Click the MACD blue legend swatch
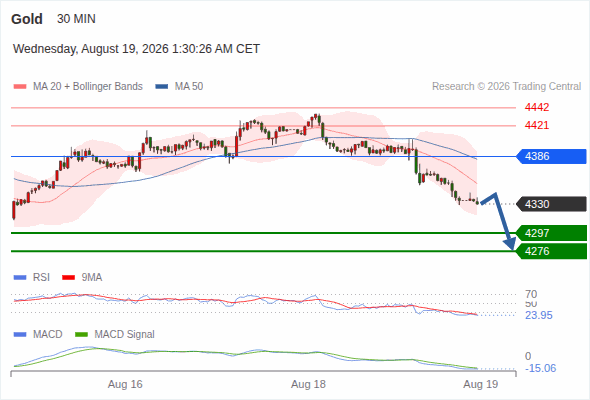590x400 pixels. pyautogui.click(x=20, y=335)
